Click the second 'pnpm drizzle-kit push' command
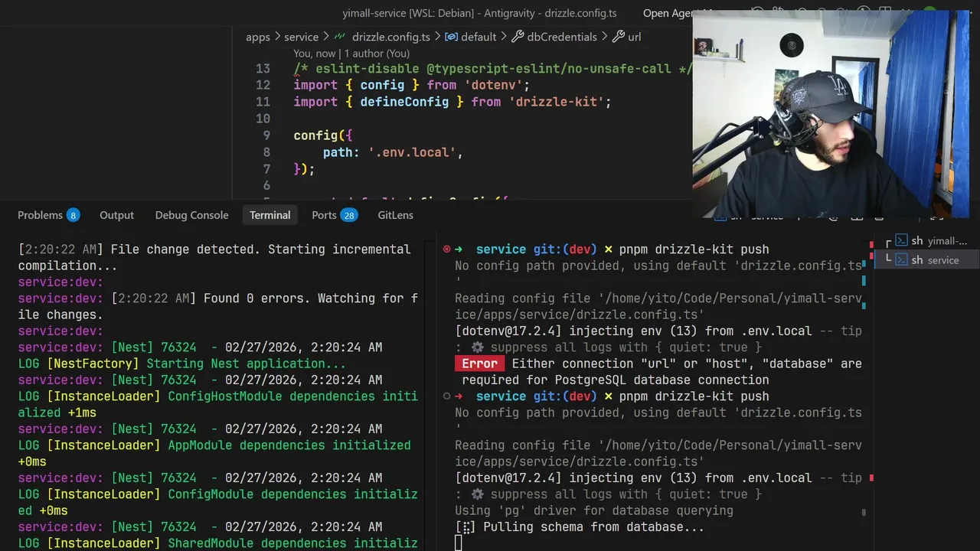Screen dimensions: 980x551 [694, 396]
